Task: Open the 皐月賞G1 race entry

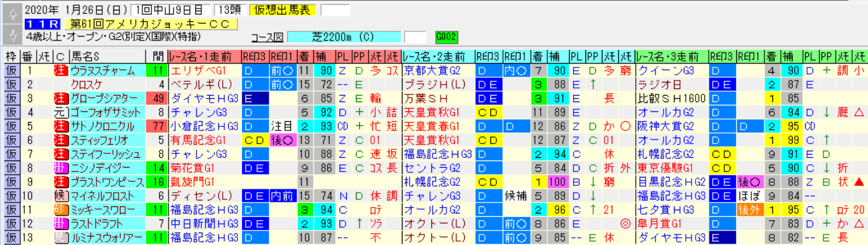Action: (672, 223)
